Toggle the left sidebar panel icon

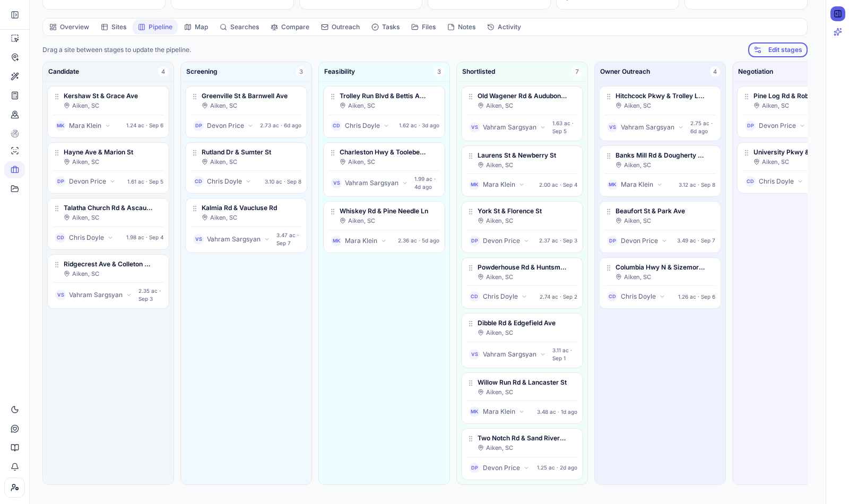(15, 15)
